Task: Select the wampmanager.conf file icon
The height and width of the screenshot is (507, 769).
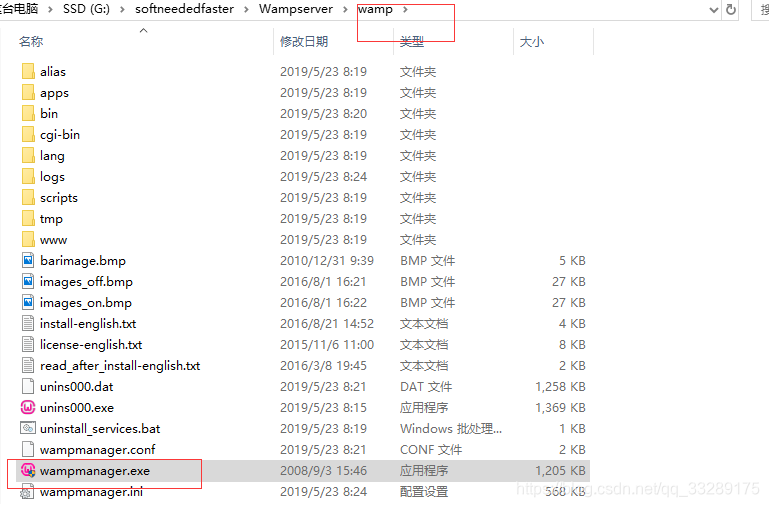Action: pyautogui.click(x=28, y=450)
